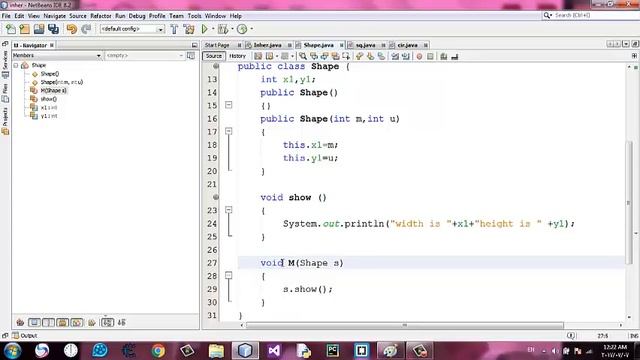
Task: Open PyCharm from the taskbar
Action: pyautogui.click(x=333, y=351)
